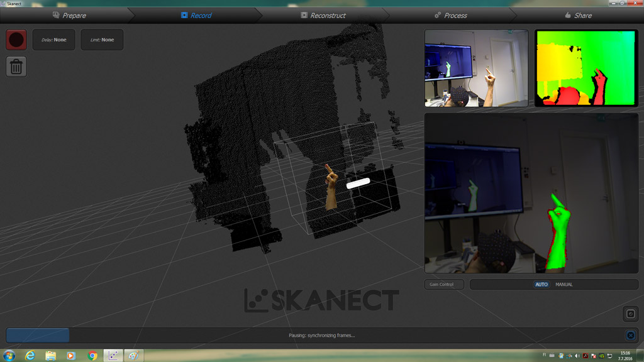Click the on-screen keyboard tray icon
This screenshot has width=644, height=362.
[552, 356]
